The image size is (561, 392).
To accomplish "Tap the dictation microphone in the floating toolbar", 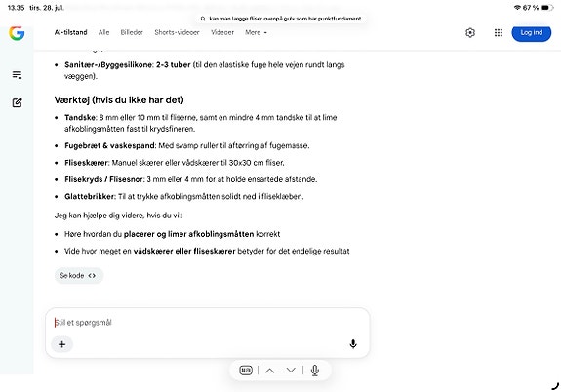I will click(x=315, y=371).
